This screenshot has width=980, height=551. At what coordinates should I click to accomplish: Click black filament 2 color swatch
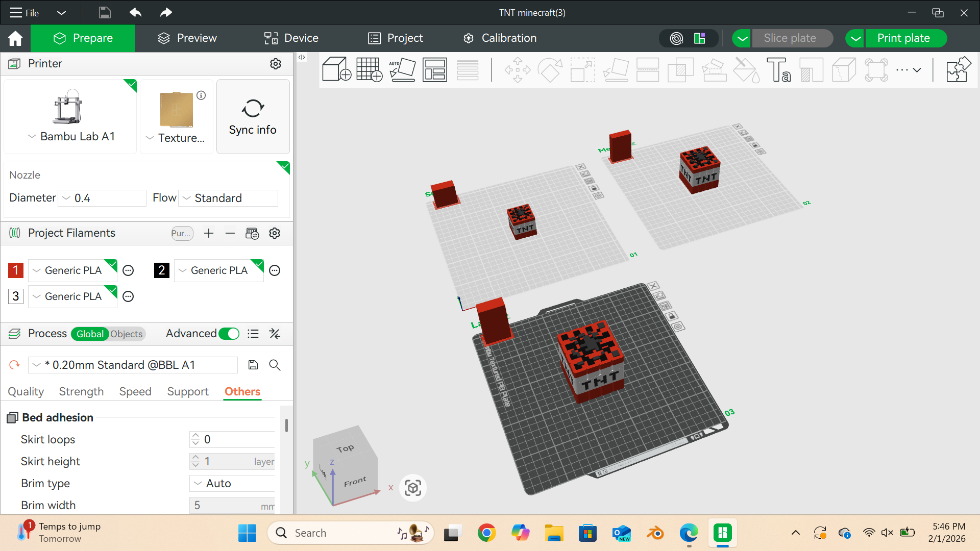point(162,270)
